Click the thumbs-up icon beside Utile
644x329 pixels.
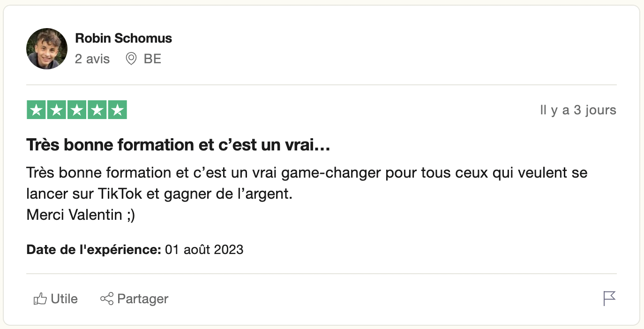coord(40,299)
